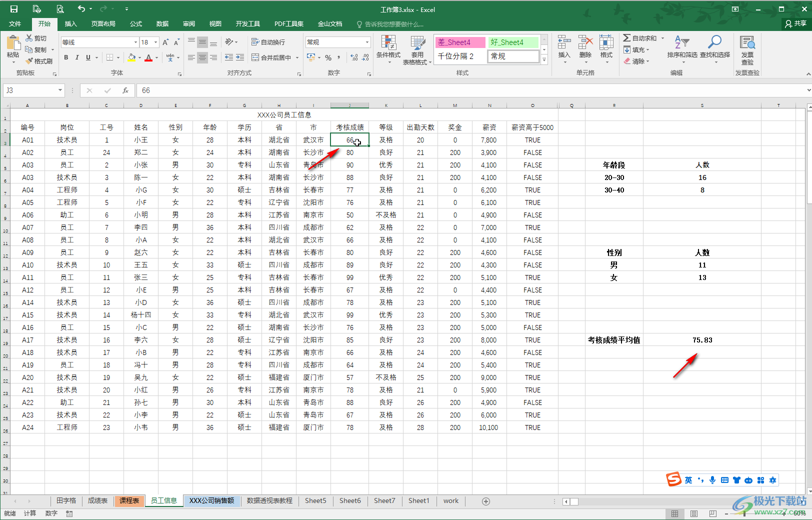
Task: Expand the number format dropdown
Action: coord(367,42)
